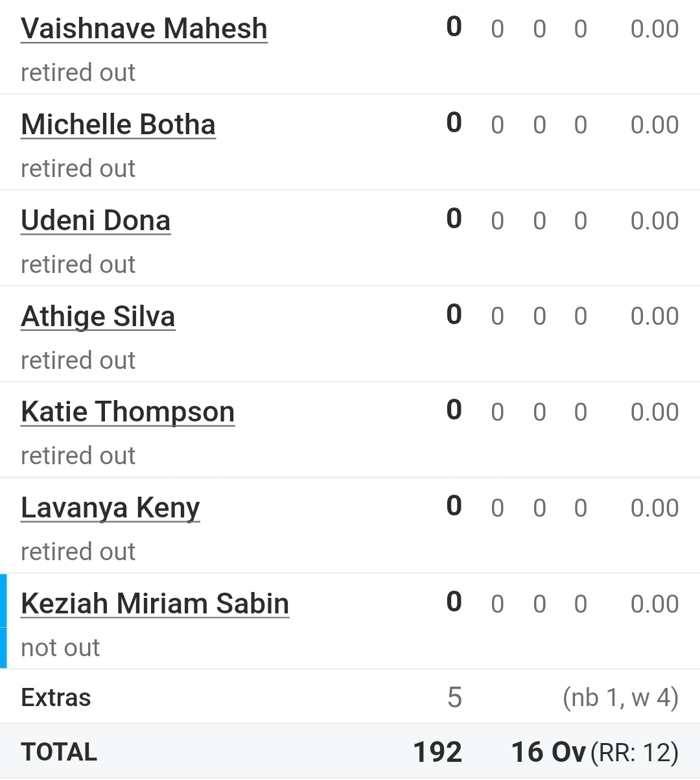Click the total score 192

pos(437,752)
